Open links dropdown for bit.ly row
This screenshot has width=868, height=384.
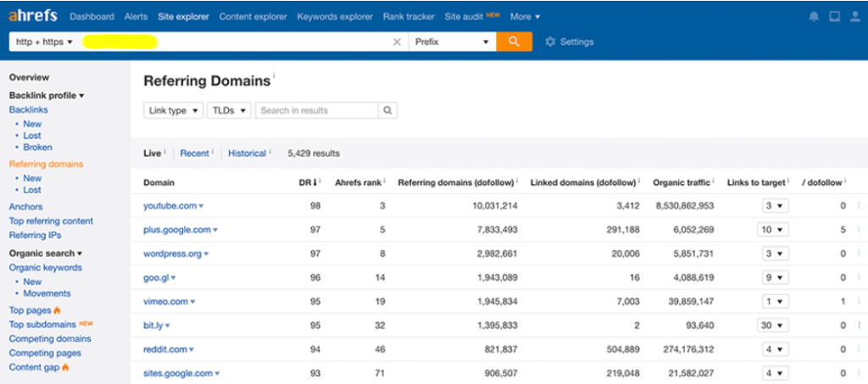click(x=773, y=326)
